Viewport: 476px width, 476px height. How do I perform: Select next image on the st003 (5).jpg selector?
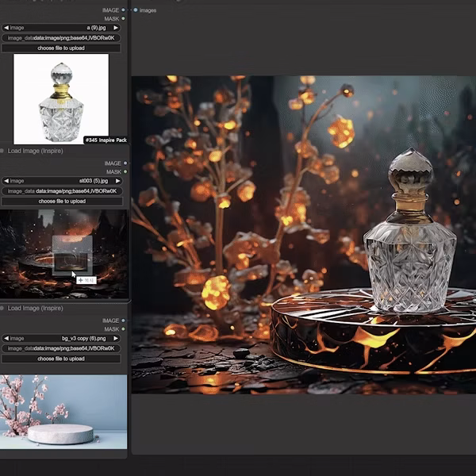click(x=117, y=181)
